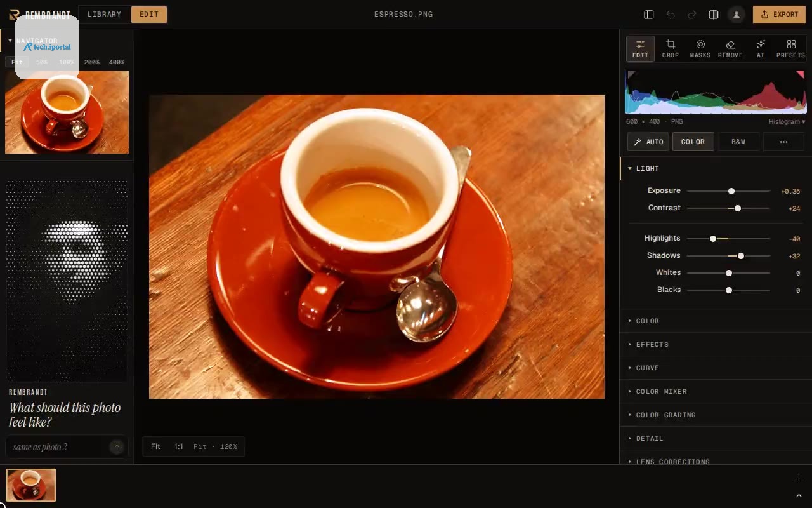812x508 pixels.
Task: Click Fit button below the canvas
Action: click(155, 446)
